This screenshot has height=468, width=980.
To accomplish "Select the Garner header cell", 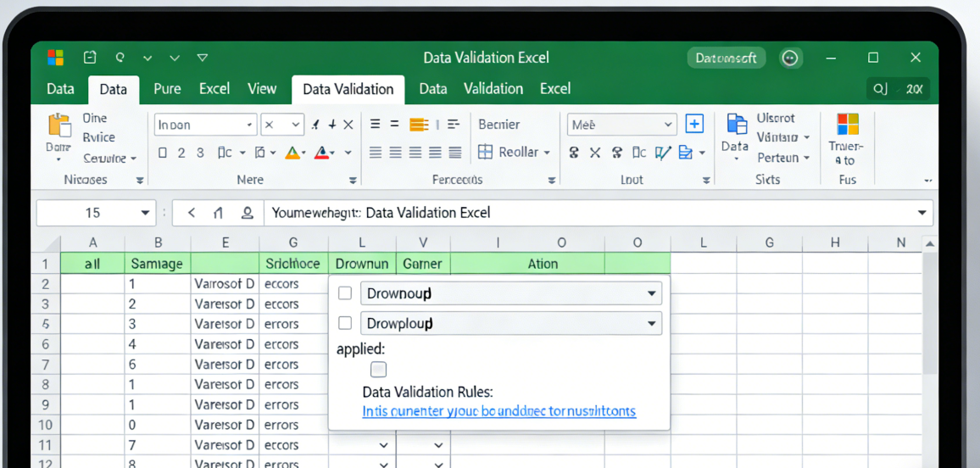I will pos(423,264).
